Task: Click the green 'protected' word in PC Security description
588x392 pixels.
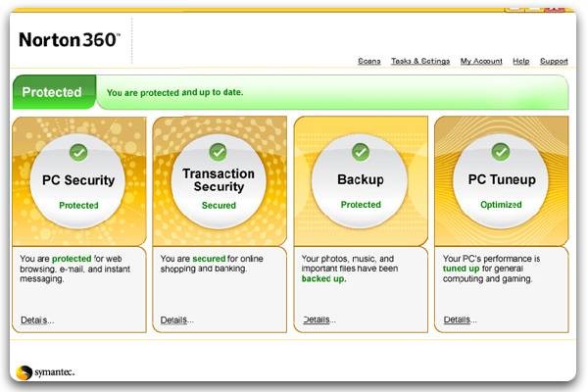Action: [72, 259]
